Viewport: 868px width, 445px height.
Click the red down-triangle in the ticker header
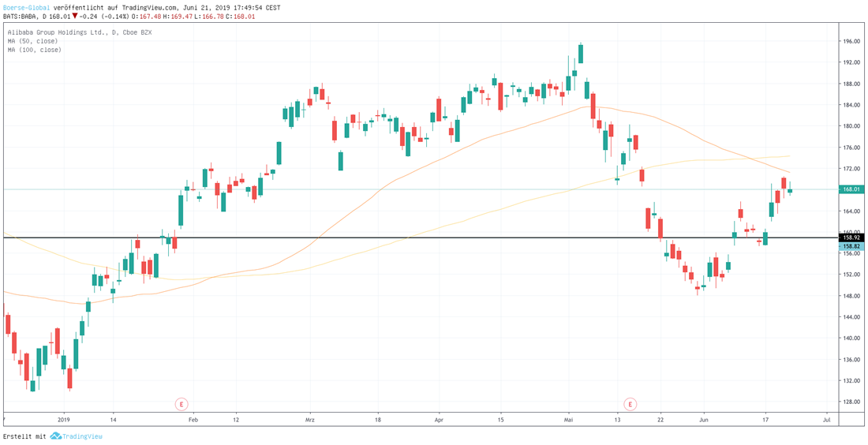pyautogui.click(x=75, y=16)
